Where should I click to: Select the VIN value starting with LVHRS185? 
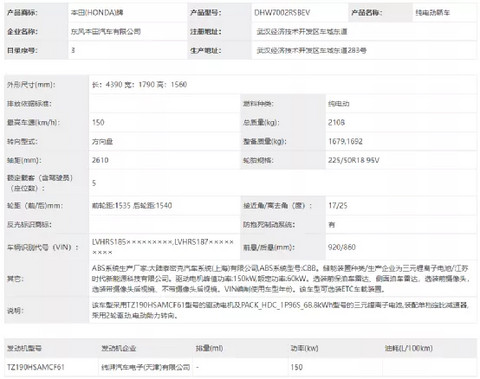click(163, 247)
